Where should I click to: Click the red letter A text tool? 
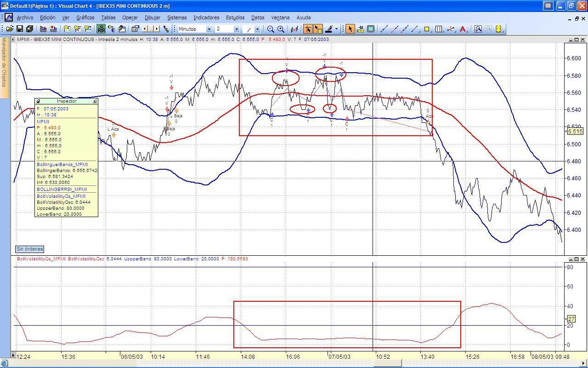point(463,29)
